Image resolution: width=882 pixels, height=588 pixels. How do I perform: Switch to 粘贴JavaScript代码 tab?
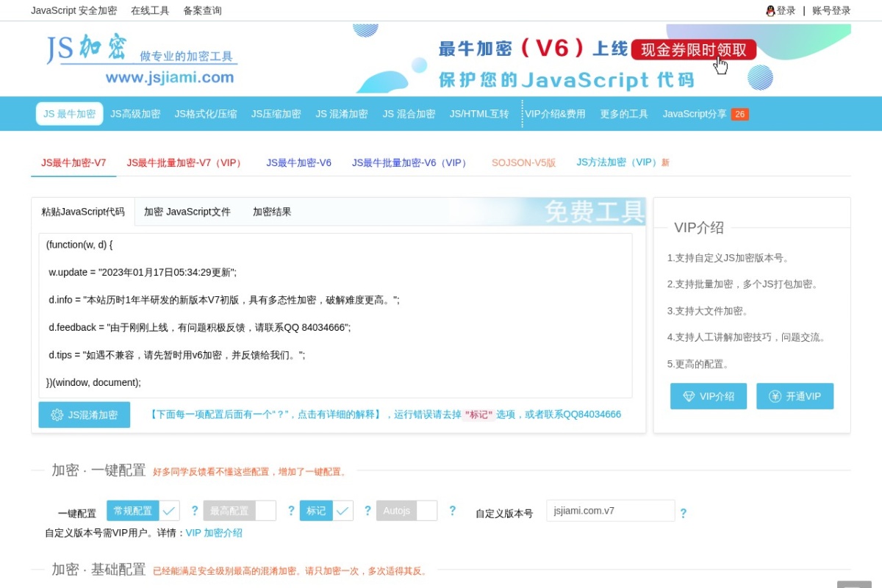coord(83,212)
